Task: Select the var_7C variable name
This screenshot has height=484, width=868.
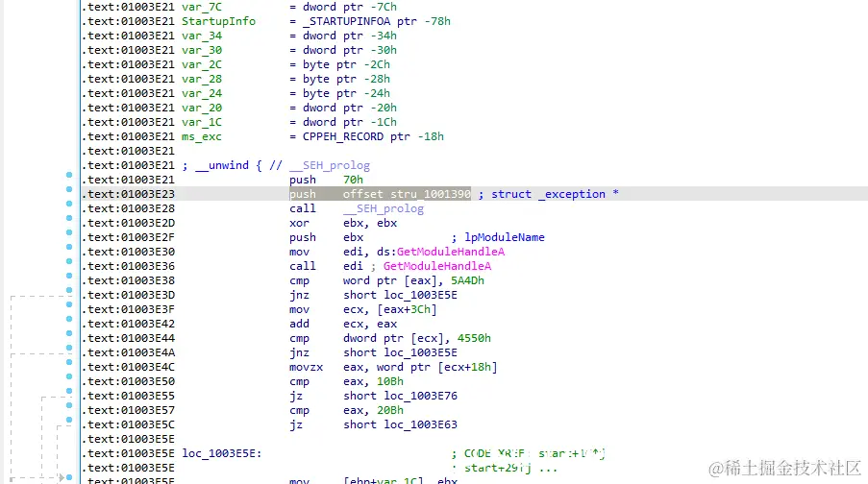Action: [202, 7]
